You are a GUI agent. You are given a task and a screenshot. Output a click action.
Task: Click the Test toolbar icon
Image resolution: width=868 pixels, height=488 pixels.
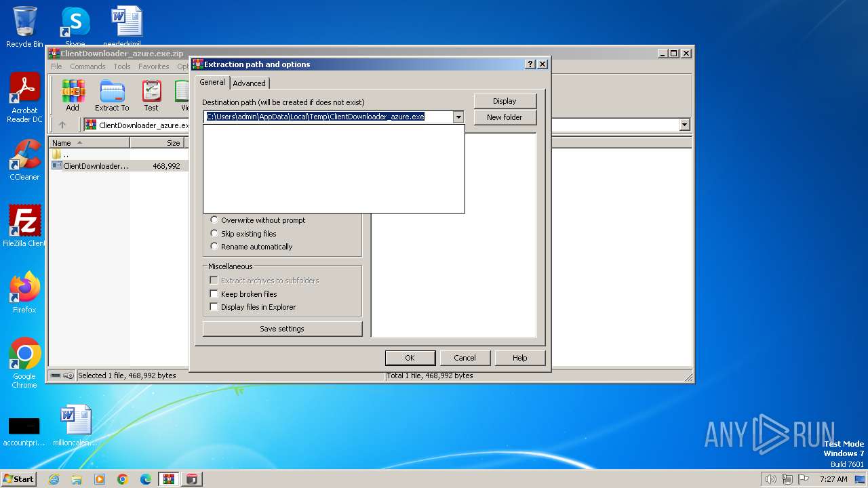151,95
